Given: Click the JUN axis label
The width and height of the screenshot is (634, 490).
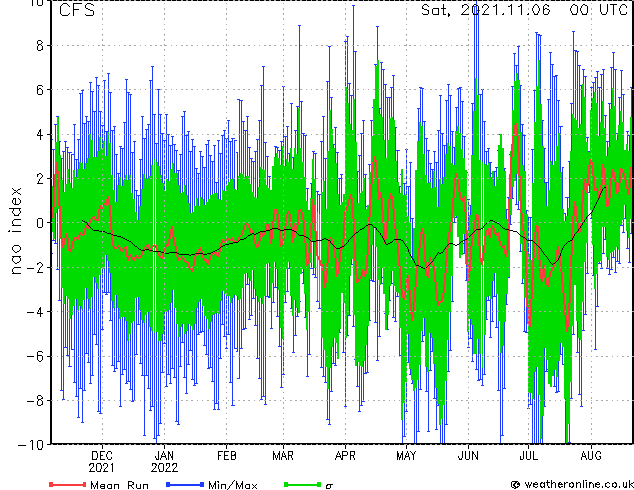Looking at the screenshot, I should [468, 456].
